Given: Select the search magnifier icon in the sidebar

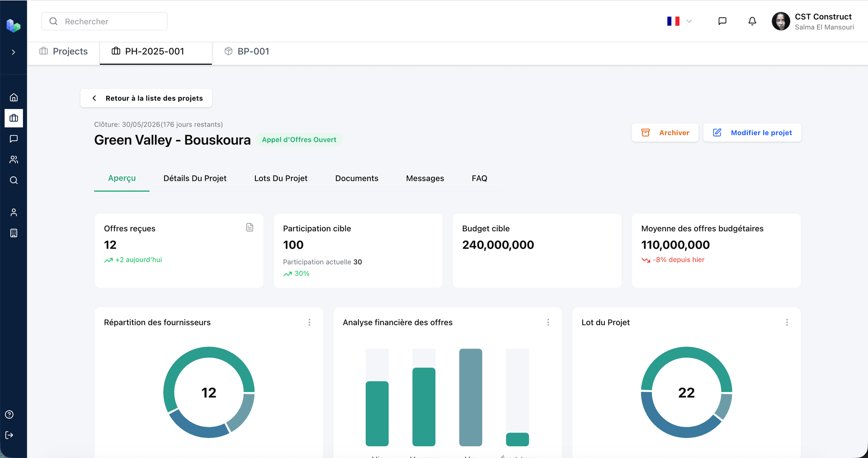Looking at the screenshot, I should pyautogui.click(x=14, y=180).
